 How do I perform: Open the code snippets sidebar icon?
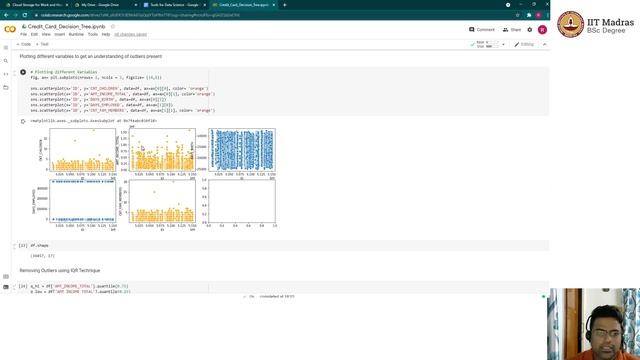click(x=6, y=74)
